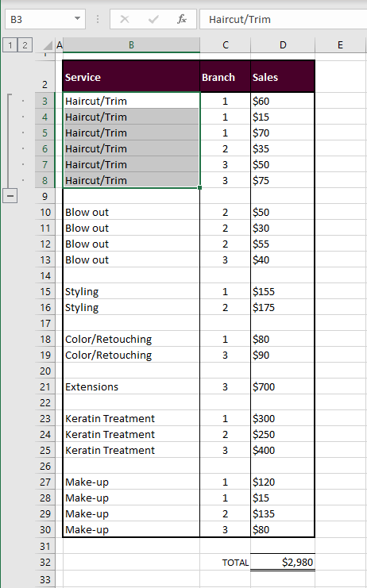Click the $70 sales cell
Screen dimensions: 367x588
(283, 133)
